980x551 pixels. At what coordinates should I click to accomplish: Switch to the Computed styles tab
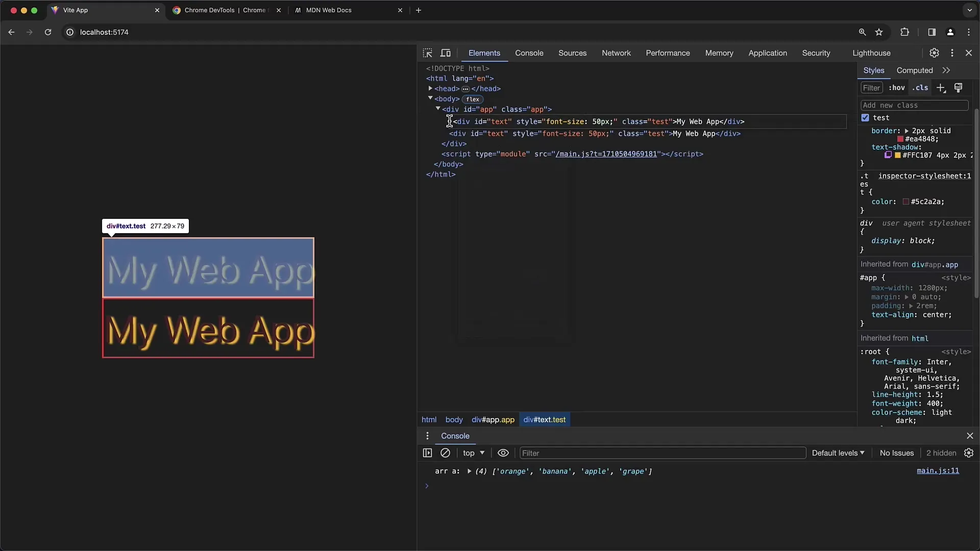click(915, 70)
